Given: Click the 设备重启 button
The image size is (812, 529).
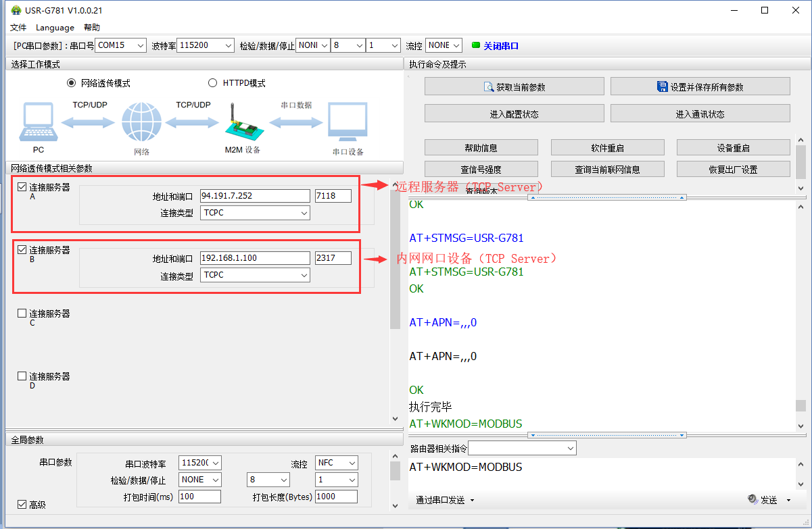Looking at the screenshot, I should (733, 148).
